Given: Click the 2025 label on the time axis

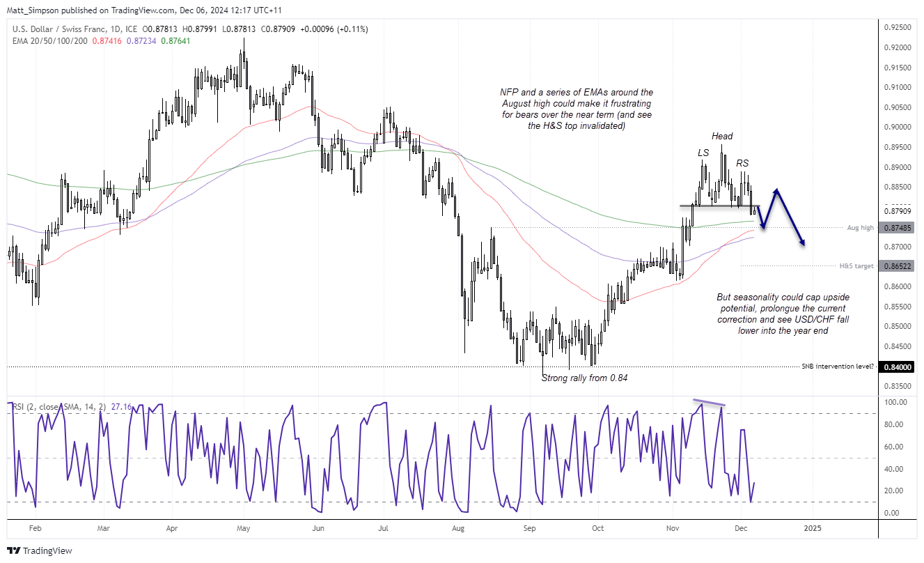Looking at the screenshot, I should 812,528.
